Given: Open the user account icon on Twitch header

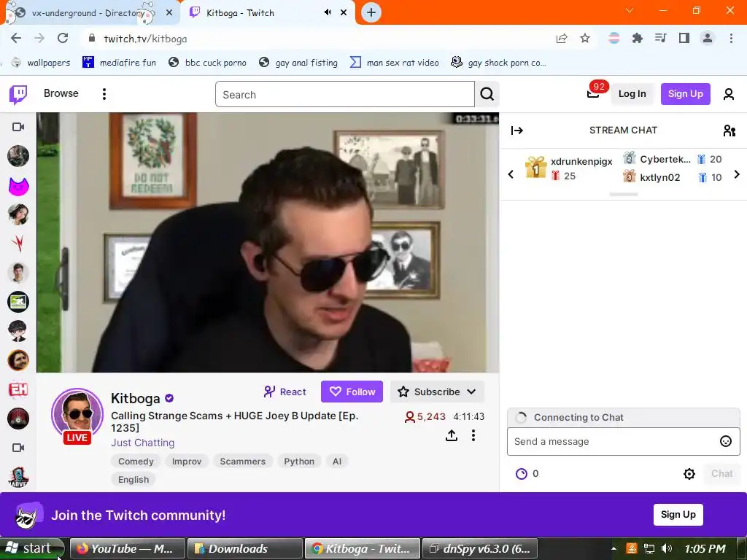Looking at the screenshot, I should point(729,94).
